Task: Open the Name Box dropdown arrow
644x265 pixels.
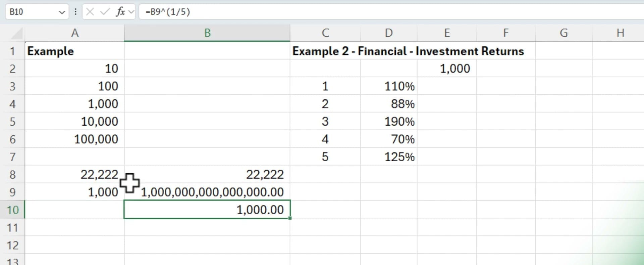Action: 62,12
